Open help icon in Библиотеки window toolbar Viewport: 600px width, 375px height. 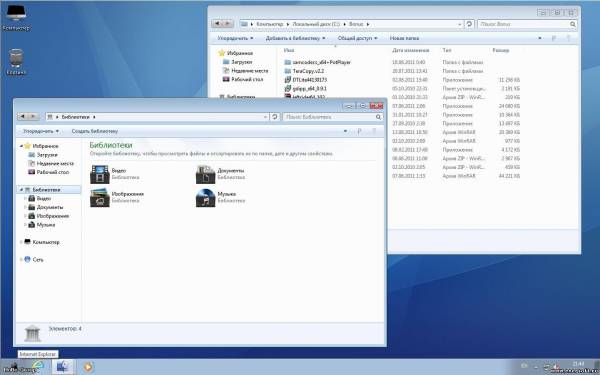tap(374, 131)
